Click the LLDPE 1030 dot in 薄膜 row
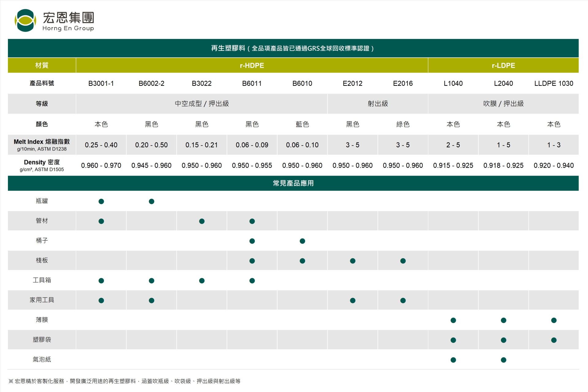Image resolution: width=588 pixels, height=392 pixels. [553, 320]
